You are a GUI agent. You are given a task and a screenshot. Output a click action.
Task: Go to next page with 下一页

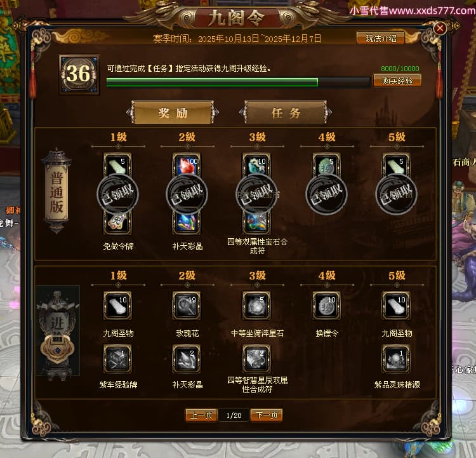coord(267,415)
